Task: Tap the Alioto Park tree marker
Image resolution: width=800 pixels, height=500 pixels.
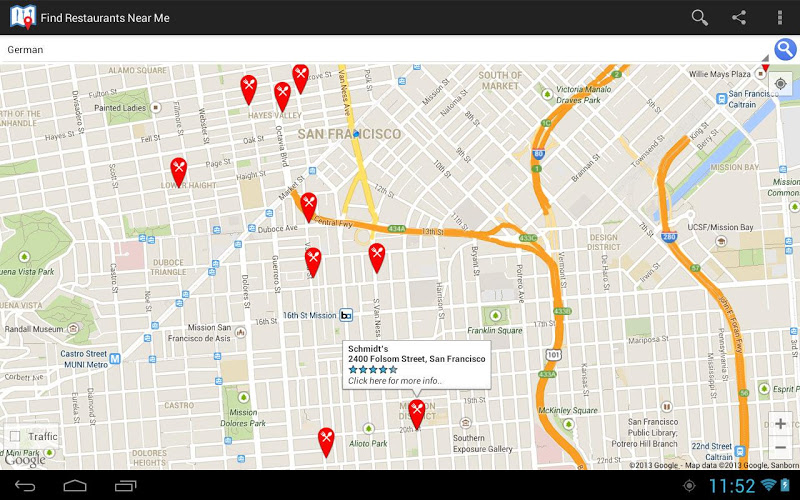Action: click(368, 428)
